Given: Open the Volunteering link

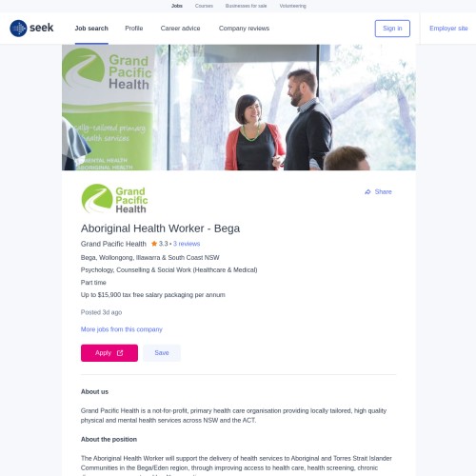Looking at the screenshot, I should 292,6.
